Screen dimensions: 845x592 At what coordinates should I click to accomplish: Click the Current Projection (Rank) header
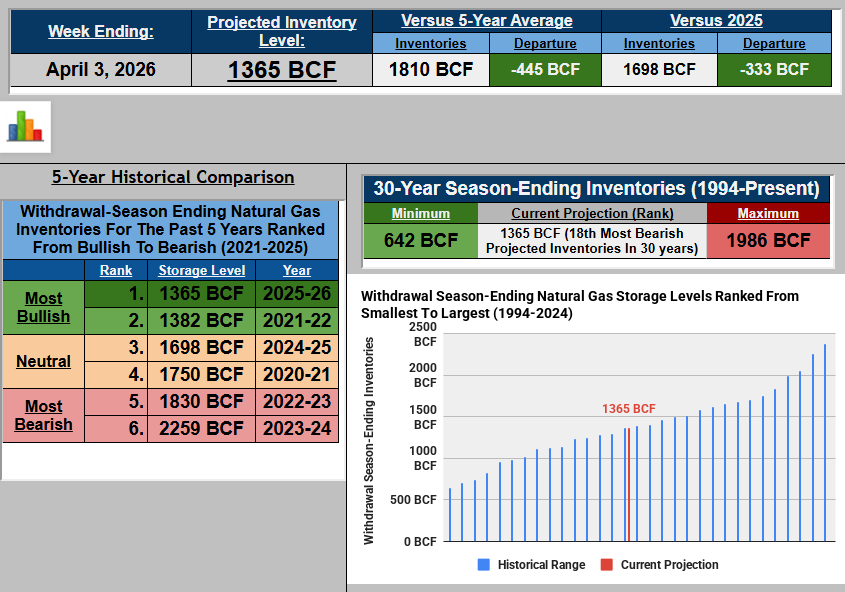click(x=592, y=213)
